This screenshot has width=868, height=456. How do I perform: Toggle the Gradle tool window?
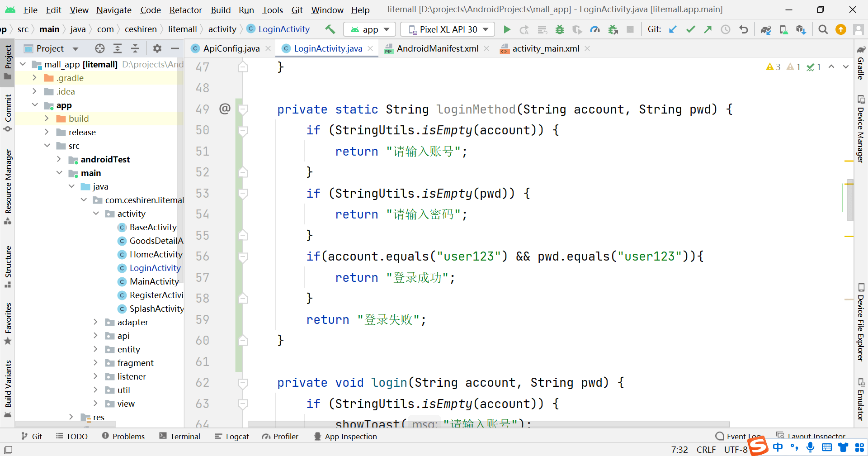[x=861, y=62]
